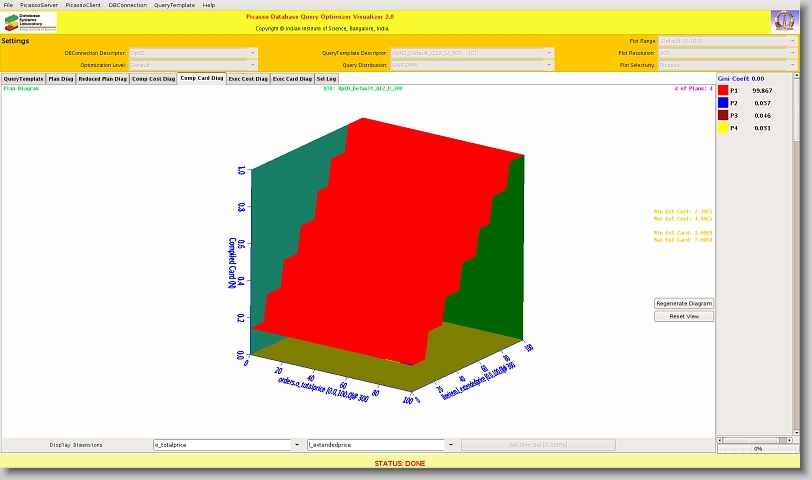Open the DBConnection Descriptor dropdown

252,52
